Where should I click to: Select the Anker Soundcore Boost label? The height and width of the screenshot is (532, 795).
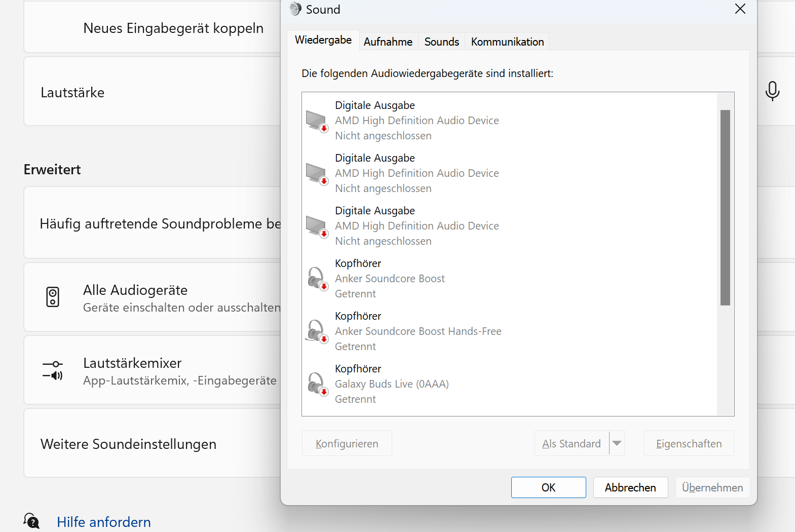coord(390,279)
